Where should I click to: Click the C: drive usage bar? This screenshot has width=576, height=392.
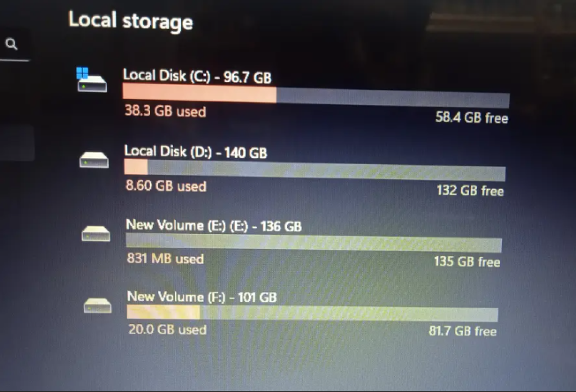click(316, 96)
